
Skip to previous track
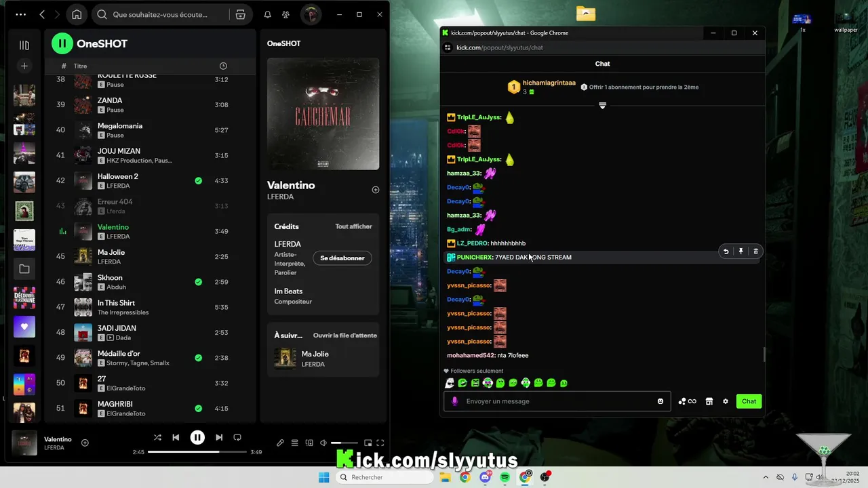[176, 438]
